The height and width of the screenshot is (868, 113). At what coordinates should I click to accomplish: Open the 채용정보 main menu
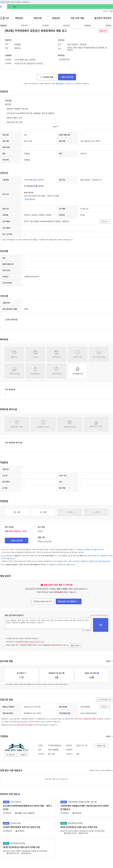point(19,18)
